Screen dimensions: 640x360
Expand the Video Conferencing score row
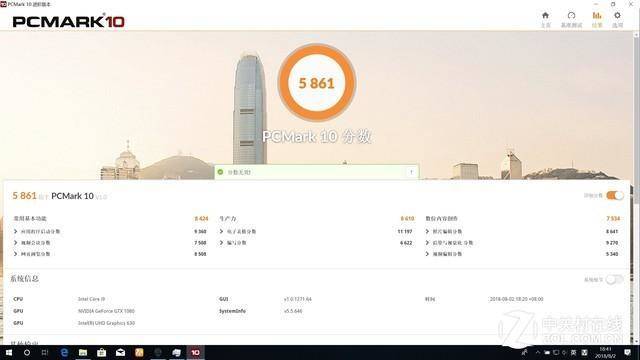(x=110, y=243)
